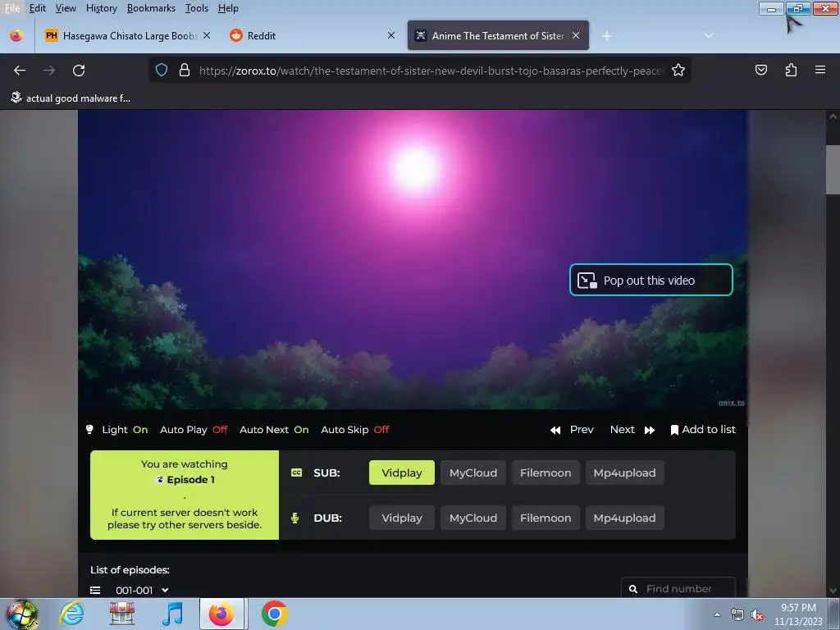Open the Firefox hamburger application menu
Image resolution: width=840 pixels, height=630 pixels.
819,71
